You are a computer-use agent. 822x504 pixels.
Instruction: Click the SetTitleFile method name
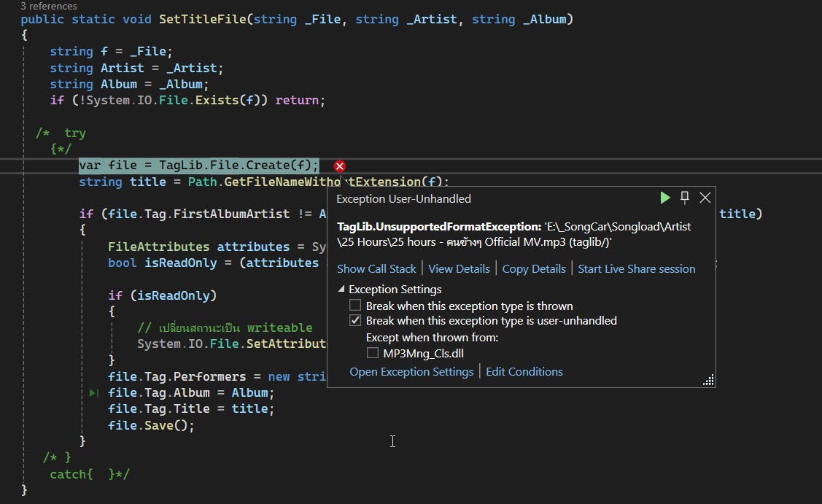(x=203, y=19)
